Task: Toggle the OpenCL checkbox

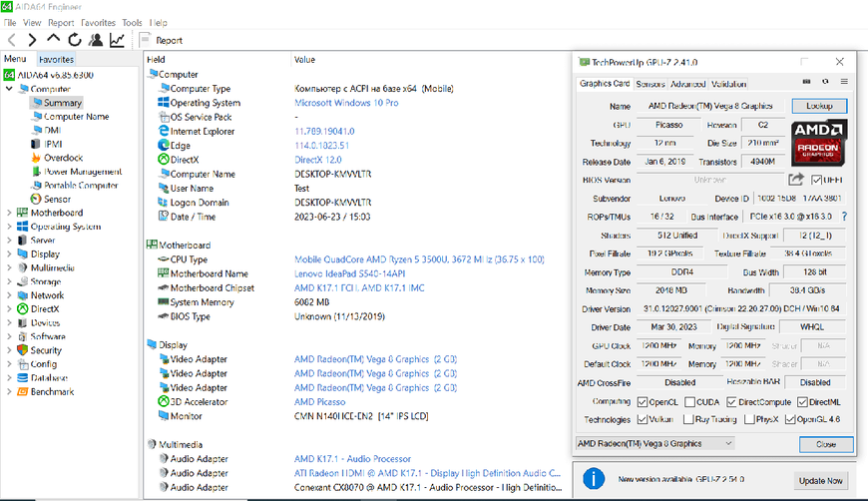Action: pyautogui.click(x=643, y=402)
